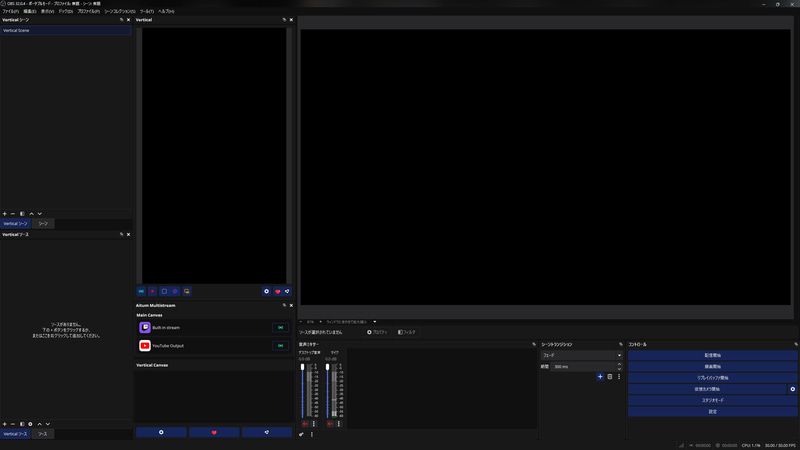
Task: Close the Aitum Multistream dock
Action: (x=291, y=306)
